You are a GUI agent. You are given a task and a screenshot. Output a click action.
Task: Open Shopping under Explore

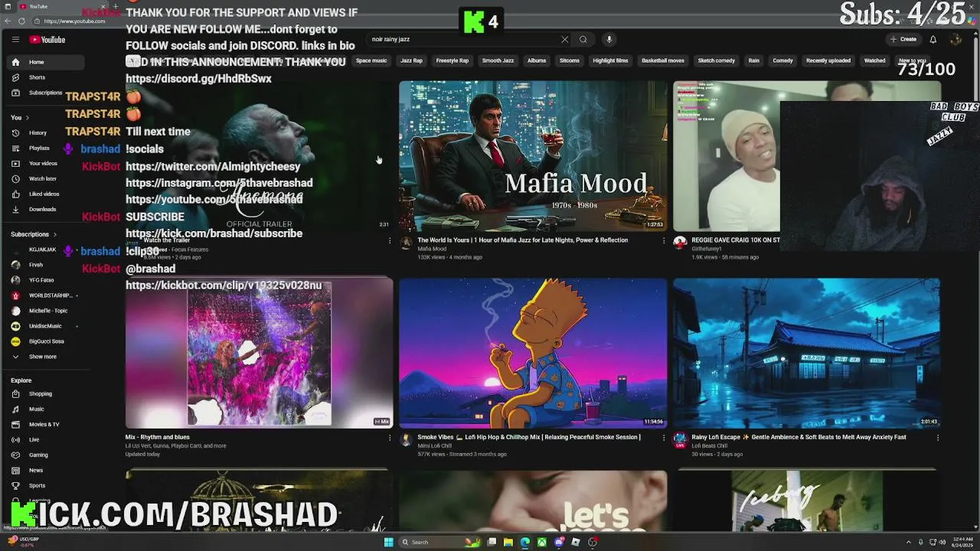coord(40,394)
